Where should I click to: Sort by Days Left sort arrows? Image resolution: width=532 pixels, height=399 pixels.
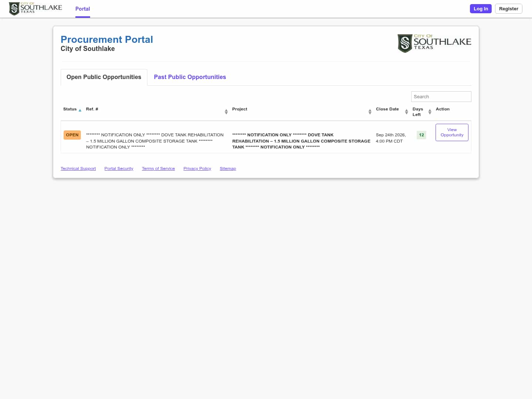[x=430, y=112]
